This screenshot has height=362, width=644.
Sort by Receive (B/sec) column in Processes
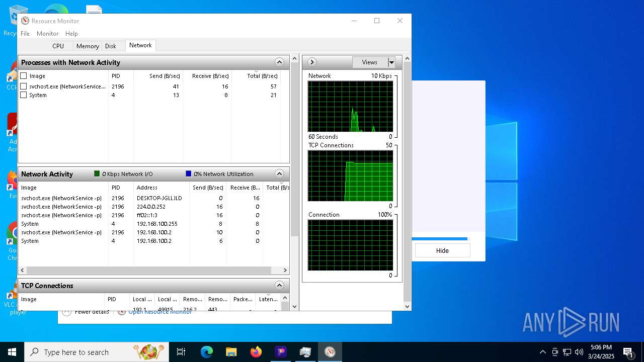pos(207,76)
